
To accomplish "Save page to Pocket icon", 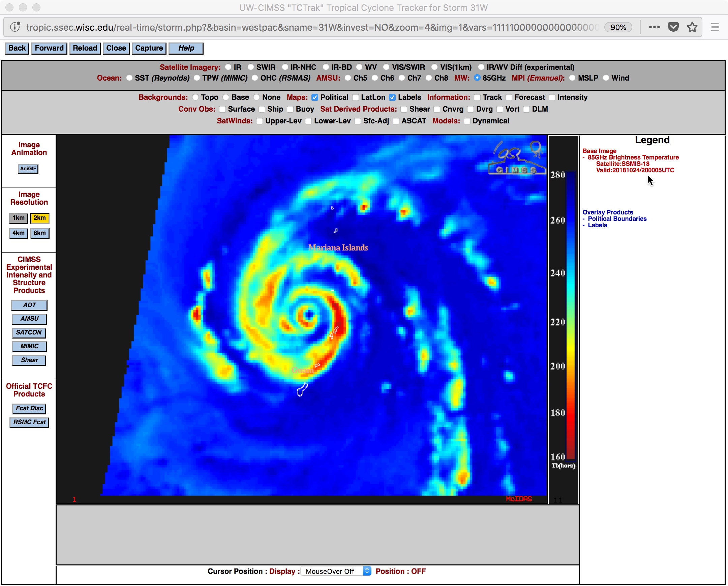I will coord(673,27).
